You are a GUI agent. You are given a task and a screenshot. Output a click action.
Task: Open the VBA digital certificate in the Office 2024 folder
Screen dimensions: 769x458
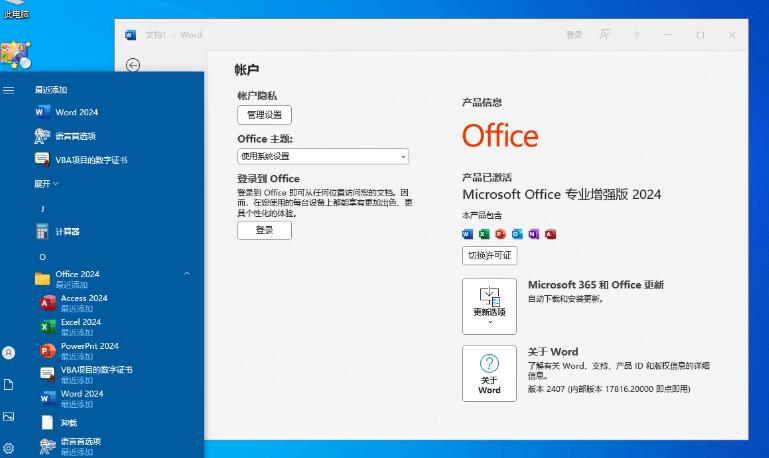(86, 374)
